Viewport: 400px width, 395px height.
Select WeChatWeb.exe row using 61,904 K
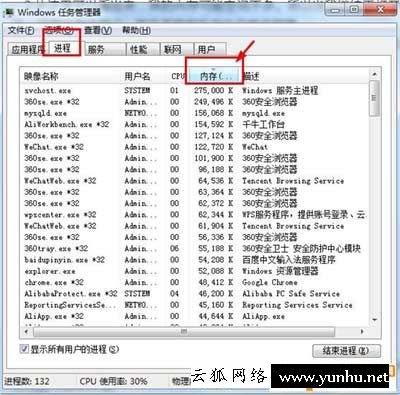click(x=195, y=226)
